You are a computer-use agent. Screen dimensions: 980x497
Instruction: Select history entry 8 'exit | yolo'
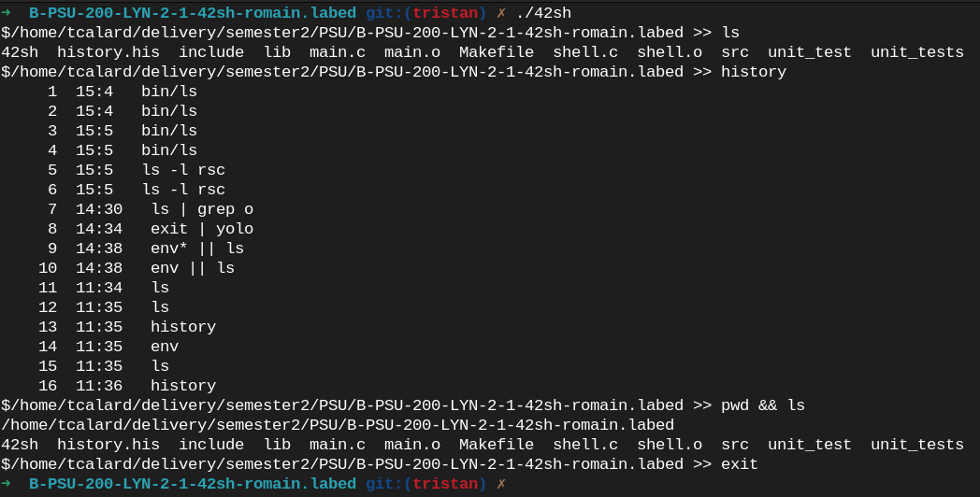(202, 229)
